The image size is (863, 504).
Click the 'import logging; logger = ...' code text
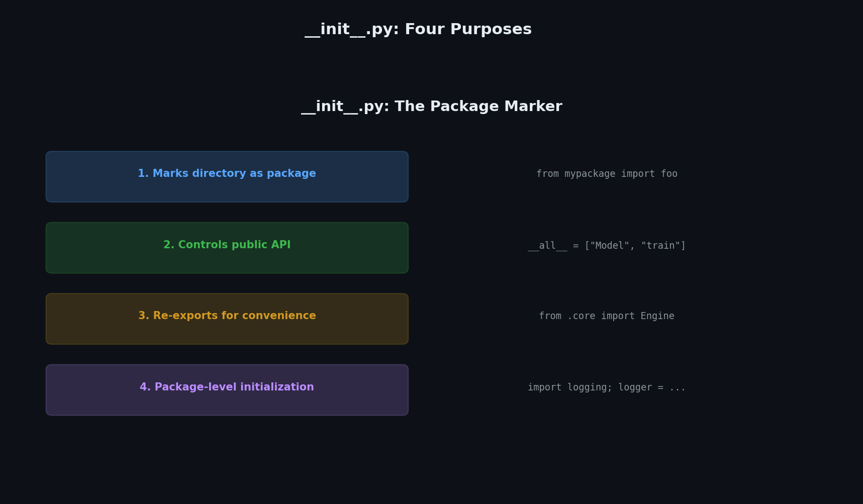[x=607, y=387]
